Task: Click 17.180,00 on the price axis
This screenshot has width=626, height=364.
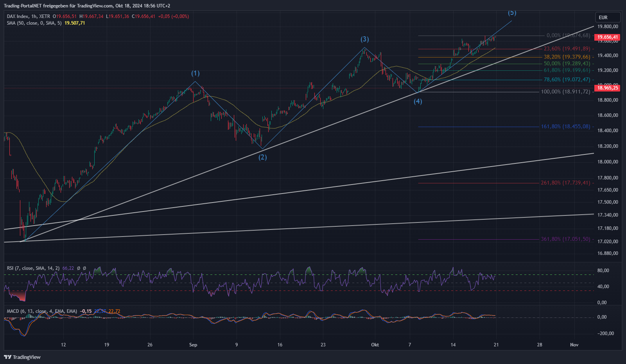Action: [608, 228]
